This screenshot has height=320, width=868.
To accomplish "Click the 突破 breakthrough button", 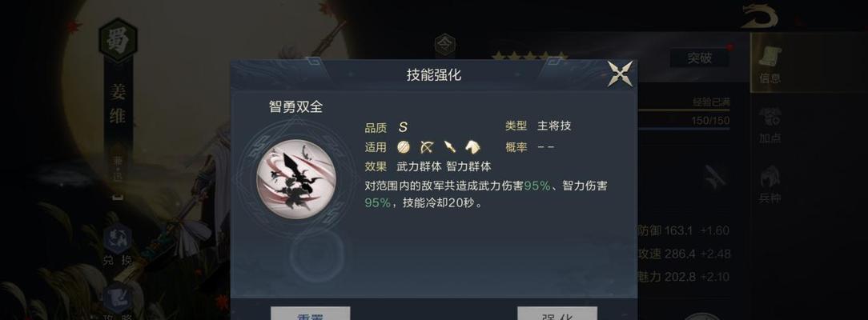I will tap(699, 58).
